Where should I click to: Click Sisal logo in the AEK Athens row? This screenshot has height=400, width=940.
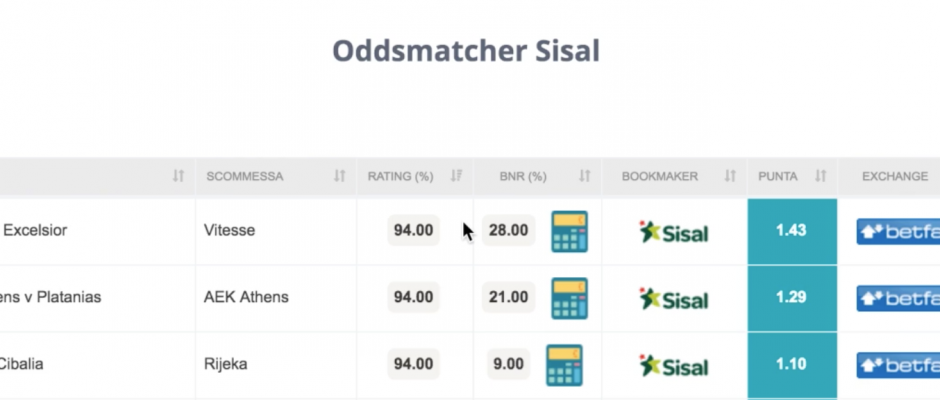click(x=674, y=299)
